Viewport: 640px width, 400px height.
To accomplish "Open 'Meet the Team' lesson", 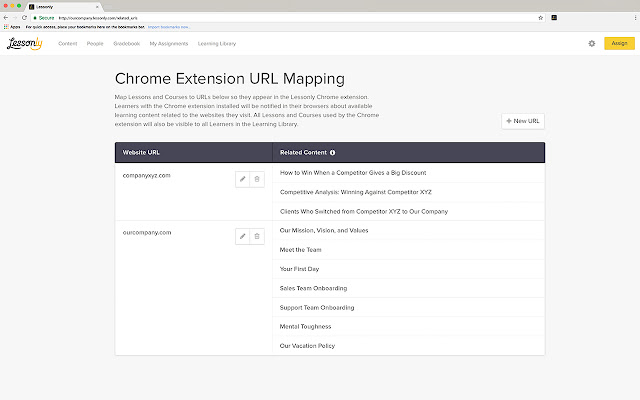I will tap(299, 250).
